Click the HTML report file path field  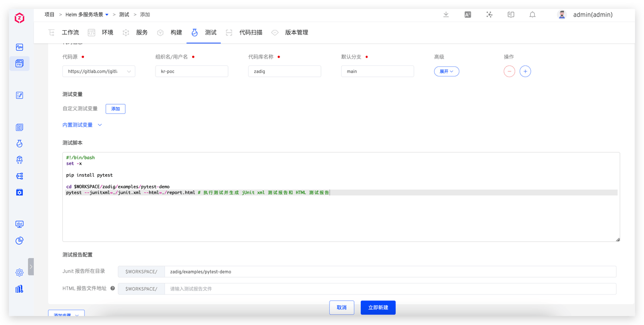pos(390,289)
